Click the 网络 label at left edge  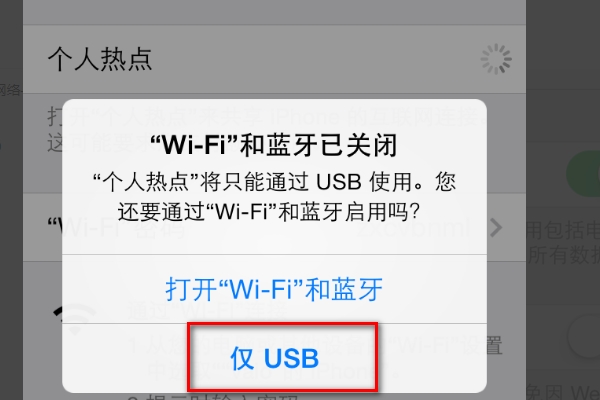10,90
